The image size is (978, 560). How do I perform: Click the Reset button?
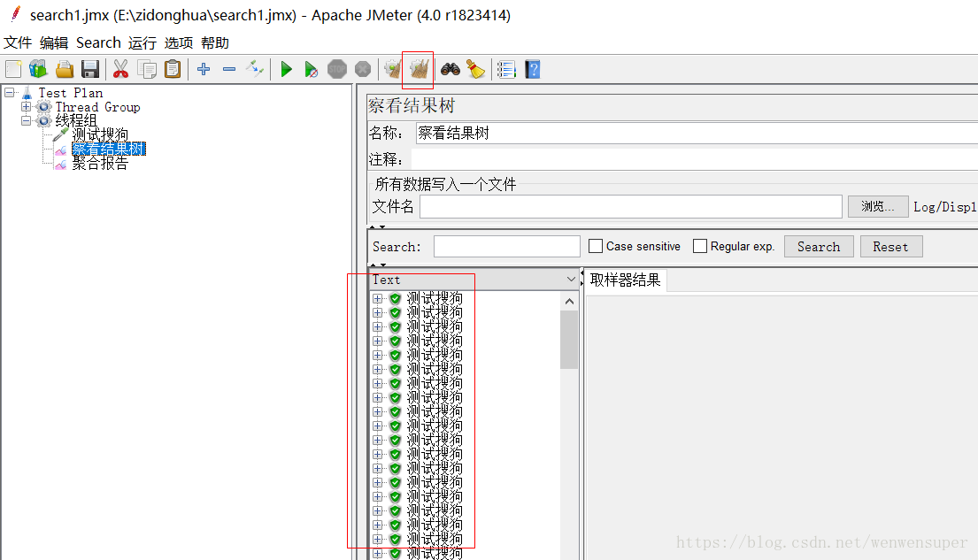(890, 246)
